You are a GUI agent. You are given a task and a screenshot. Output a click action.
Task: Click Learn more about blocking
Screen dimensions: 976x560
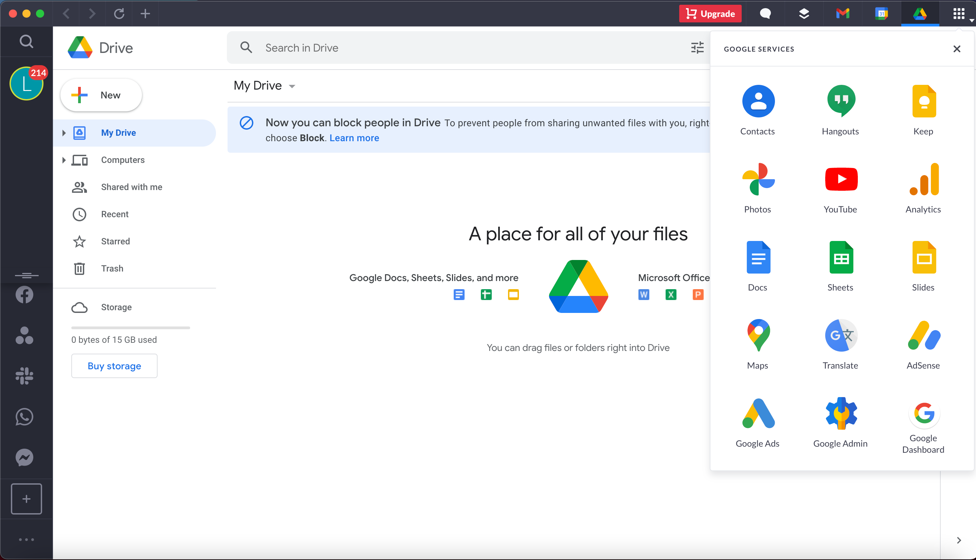pos(354,137)
